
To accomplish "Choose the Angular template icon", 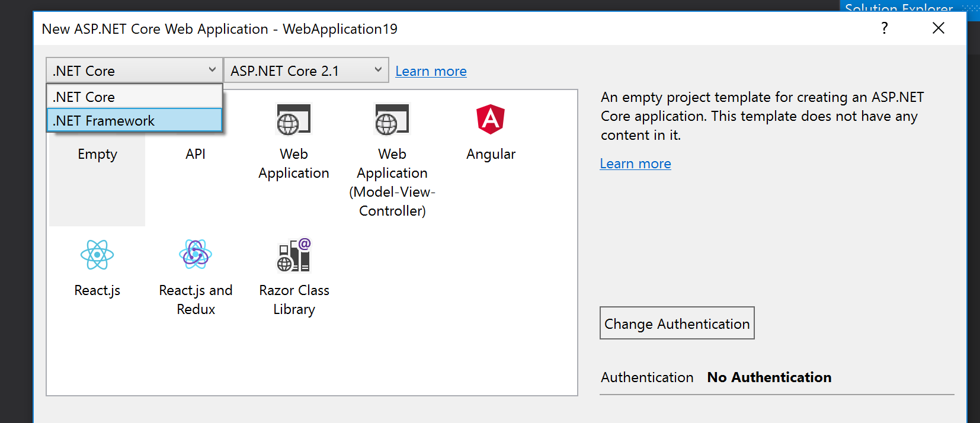I will pos(491,120).
